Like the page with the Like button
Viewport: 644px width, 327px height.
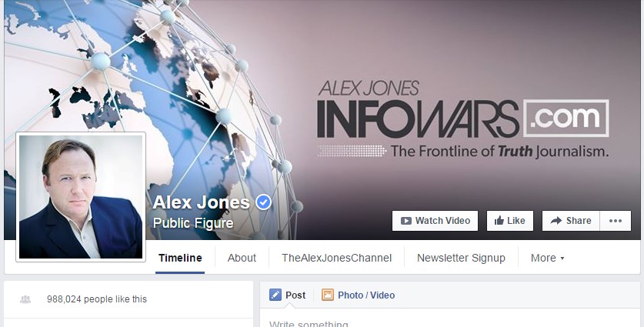point(509,221)
